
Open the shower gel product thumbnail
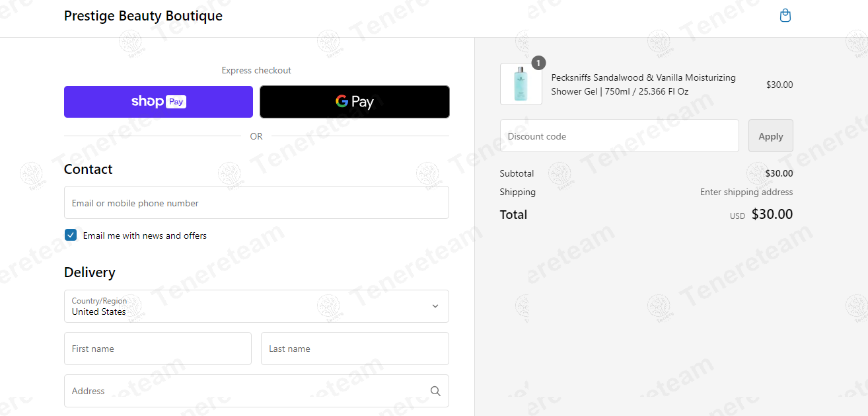pyautogui.click(x=521, y=84)
